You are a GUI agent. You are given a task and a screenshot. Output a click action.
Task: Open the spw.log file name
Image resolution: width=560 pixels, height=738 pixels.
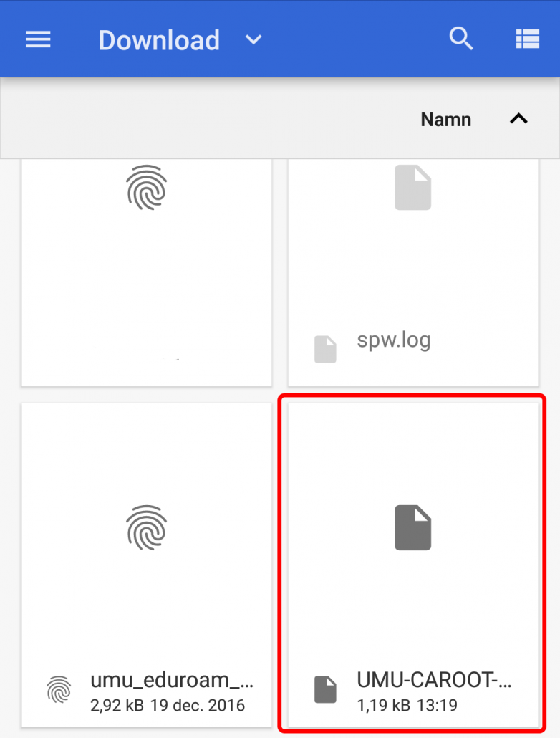[394, 340]
